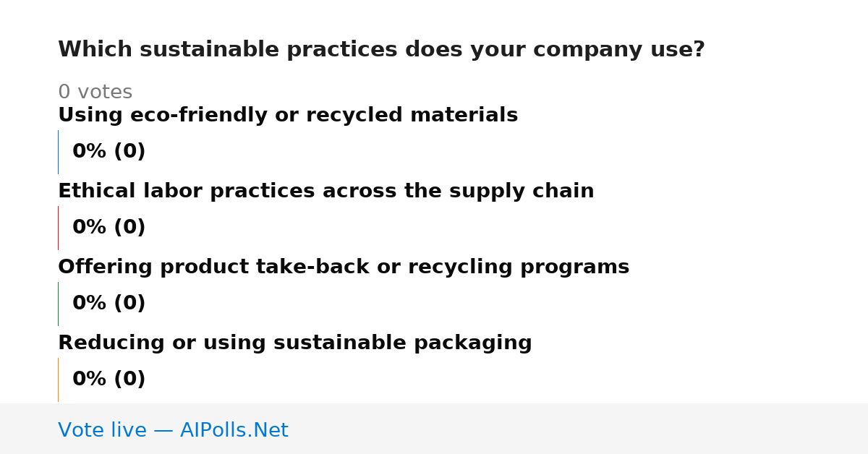Click the orange bar for sustainable packaging

[58, 380]
